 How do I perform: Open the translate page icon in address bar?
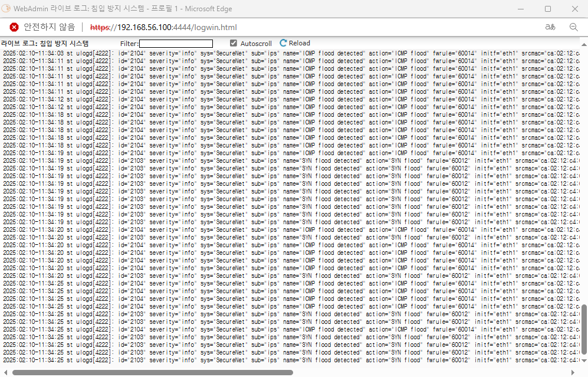coord(550,27)
